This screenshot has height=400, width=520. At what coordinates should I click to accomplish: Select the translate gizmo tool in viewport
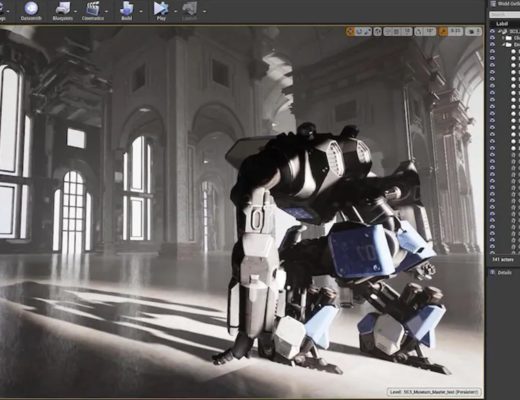point(350,32)
